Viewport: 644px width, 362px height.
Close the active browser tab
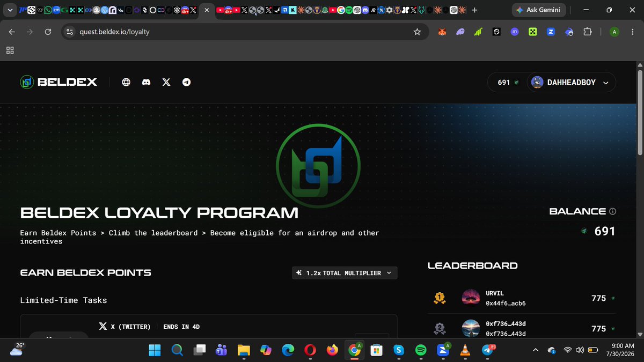pyautogui.click(x=207, y=10)
